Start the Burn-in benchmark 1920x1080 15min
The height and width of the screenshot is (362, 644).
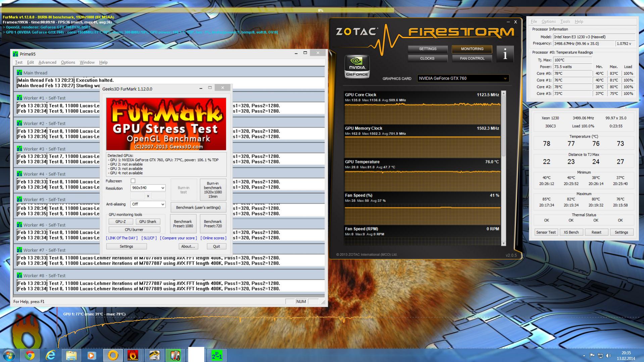[x=213, y=190]
